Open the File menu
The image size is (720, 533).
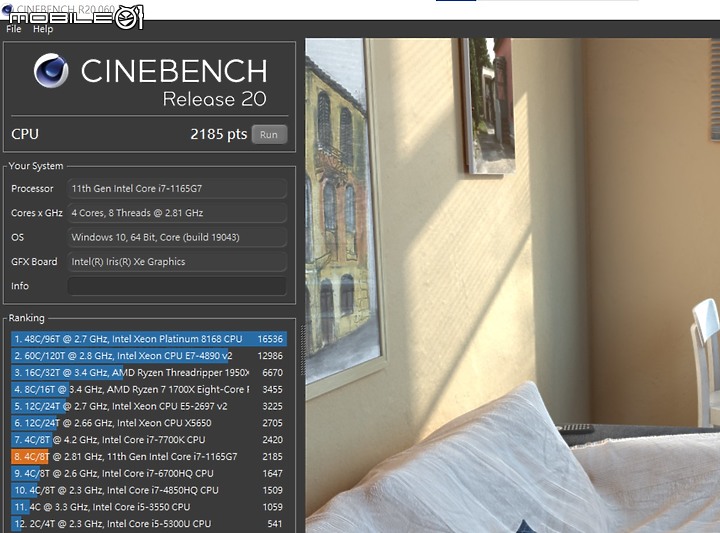(x=14, y=29)
